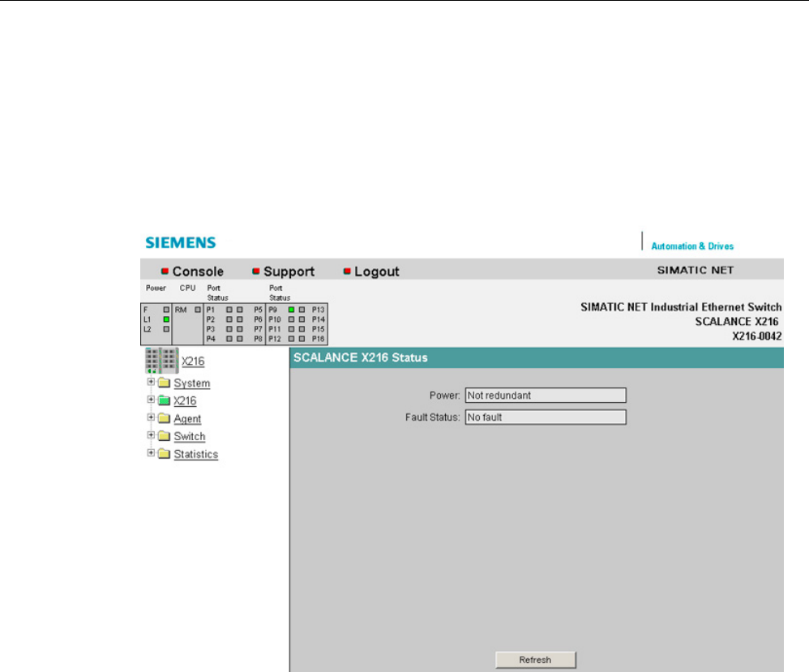Click the green L1 power LED

(166, 319)
